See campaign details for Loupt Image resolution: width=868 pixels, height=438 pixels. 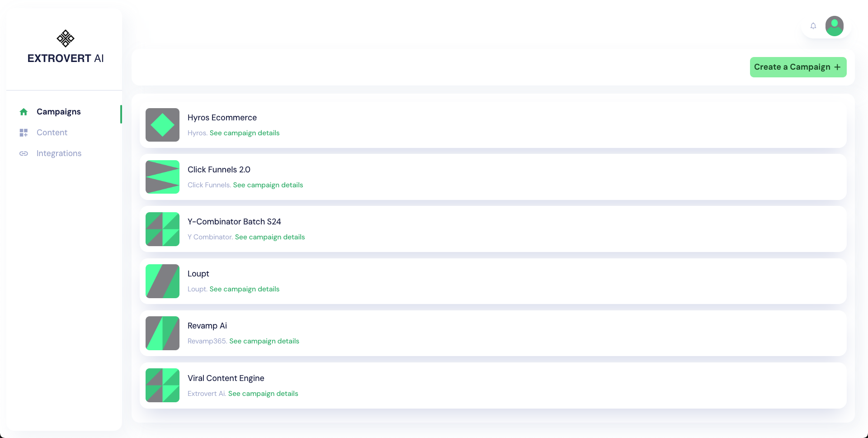pos(245,289)
